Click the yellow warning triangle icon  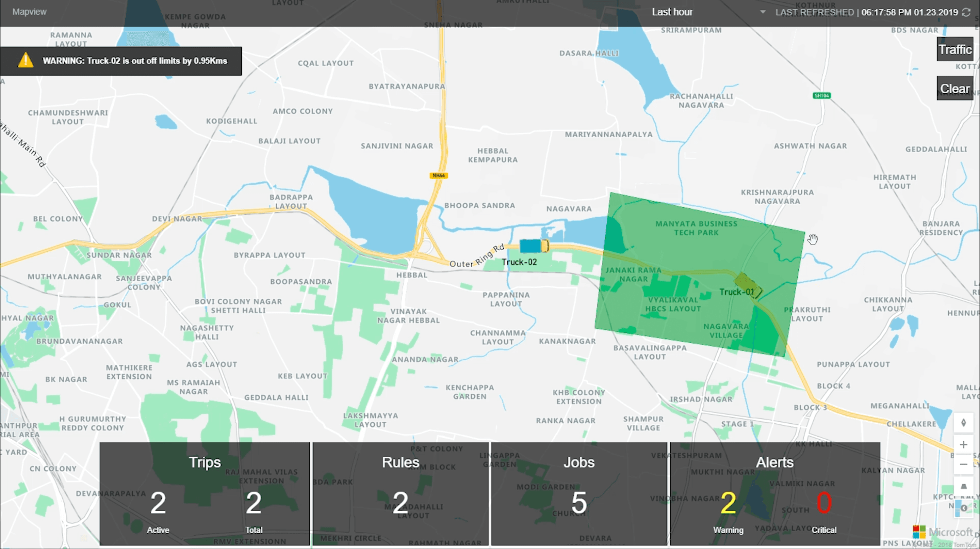[x=26, y=61]
